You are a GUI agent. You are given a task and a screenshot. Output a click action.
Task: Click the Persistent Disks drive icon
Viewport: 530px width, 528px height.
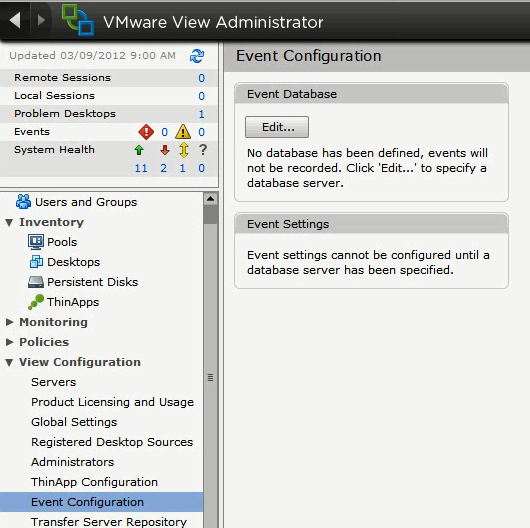(36, 282)
